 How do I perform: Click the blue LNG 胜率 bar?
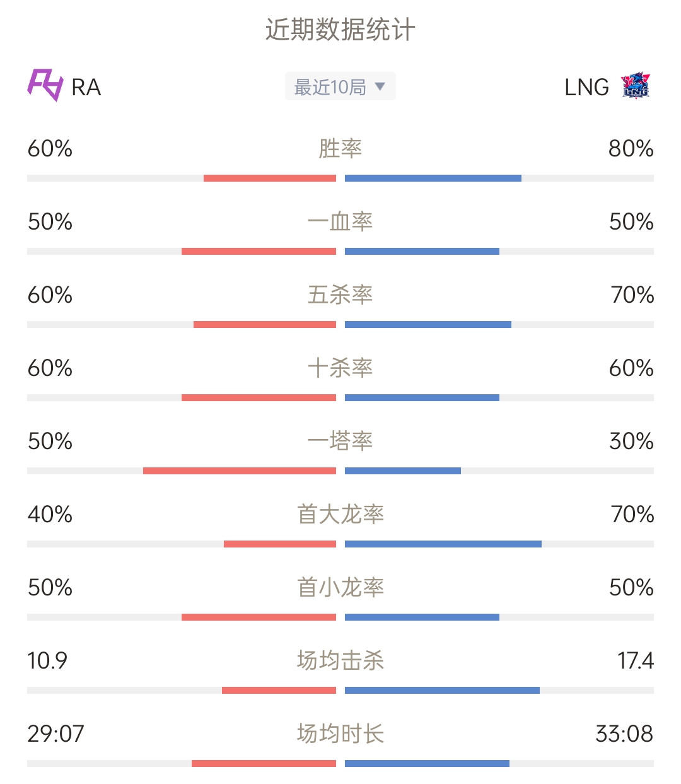coord(433,178)
